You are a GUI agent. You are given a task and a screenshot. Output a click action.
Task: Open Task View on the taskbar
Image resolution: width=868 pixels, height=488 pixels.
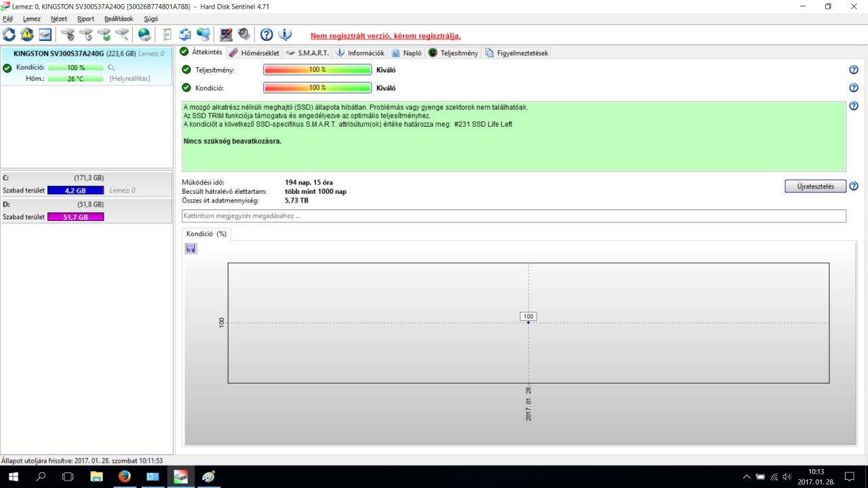(x=68, y=476)
